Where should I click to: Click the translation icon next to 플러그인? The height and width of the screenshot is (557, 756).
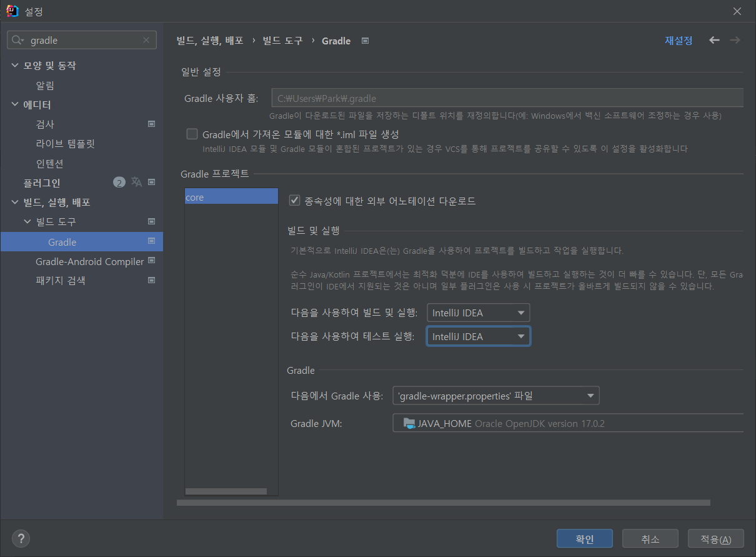[x=136, y=183]
